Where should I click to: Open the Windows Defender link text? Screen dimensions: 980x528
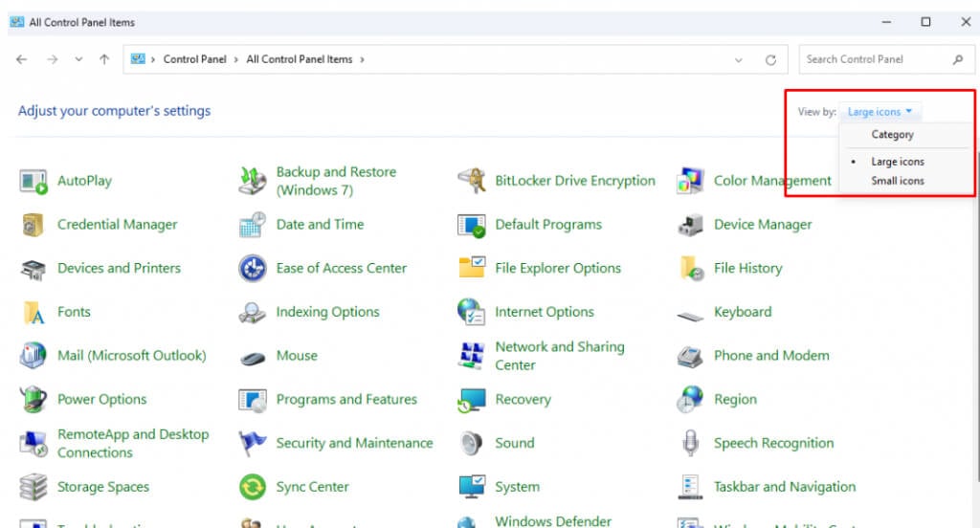(x=553, y=521)
